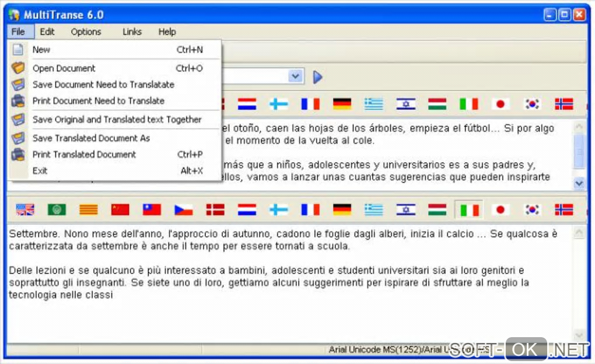Choose Open Document menu entry
Screen dimensions: 595x364
[x=114, y=68]
